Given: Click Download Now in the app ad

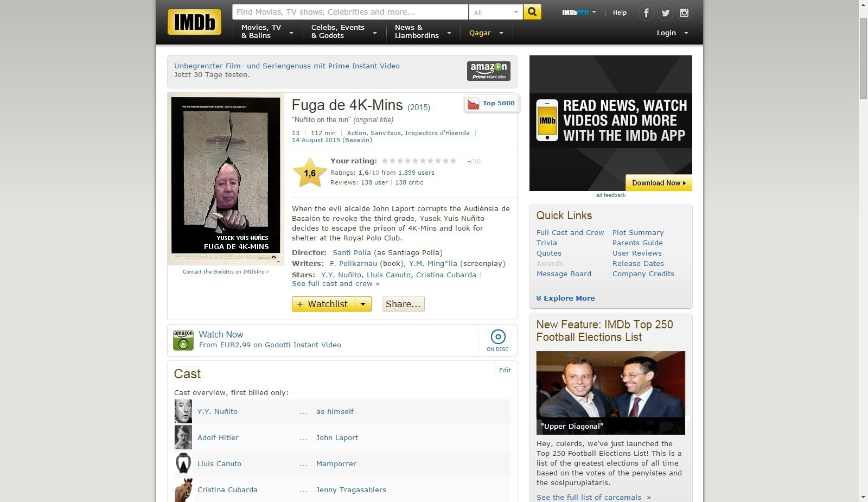Looking at the screenshot, I should pyautogui.click(x=659, y=183).
